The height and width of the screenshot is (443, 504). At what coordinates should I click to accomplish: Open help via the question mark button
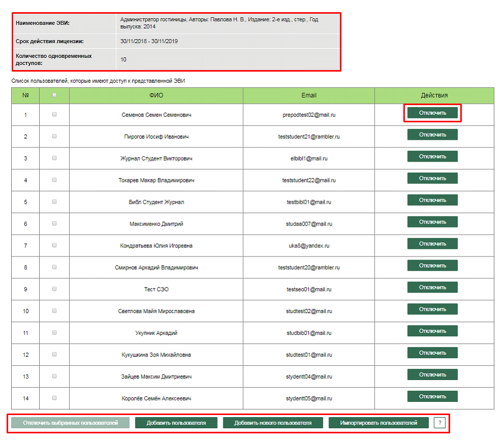[x=439, y=423]
